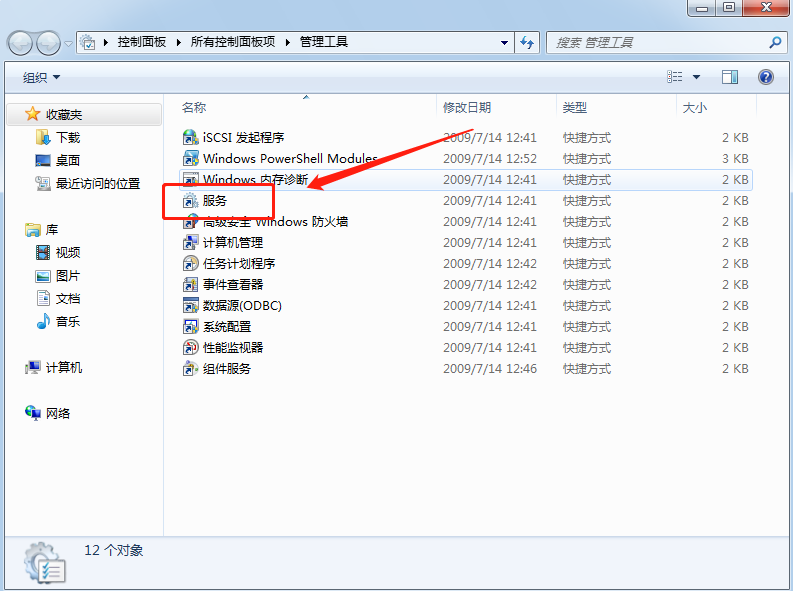Change view with the view mode icon
793x591 pixels.
pos(674,77)
